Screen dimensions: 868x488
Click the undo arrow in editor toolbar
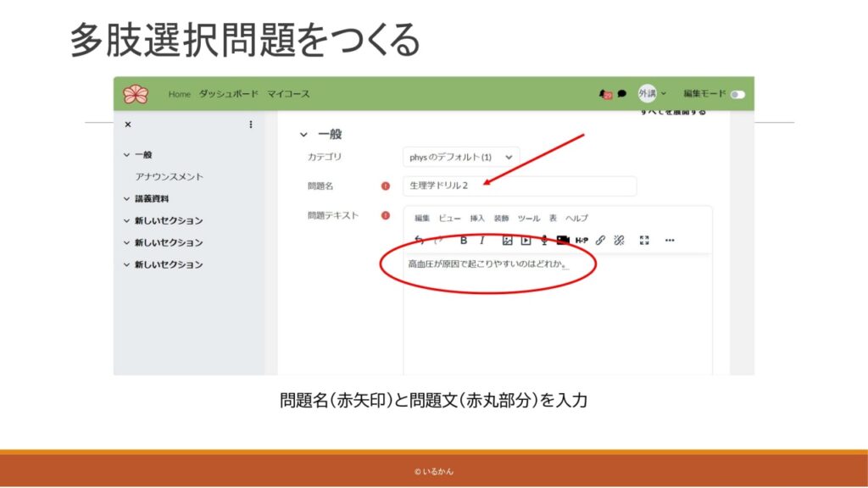click(x=419, y=240)
